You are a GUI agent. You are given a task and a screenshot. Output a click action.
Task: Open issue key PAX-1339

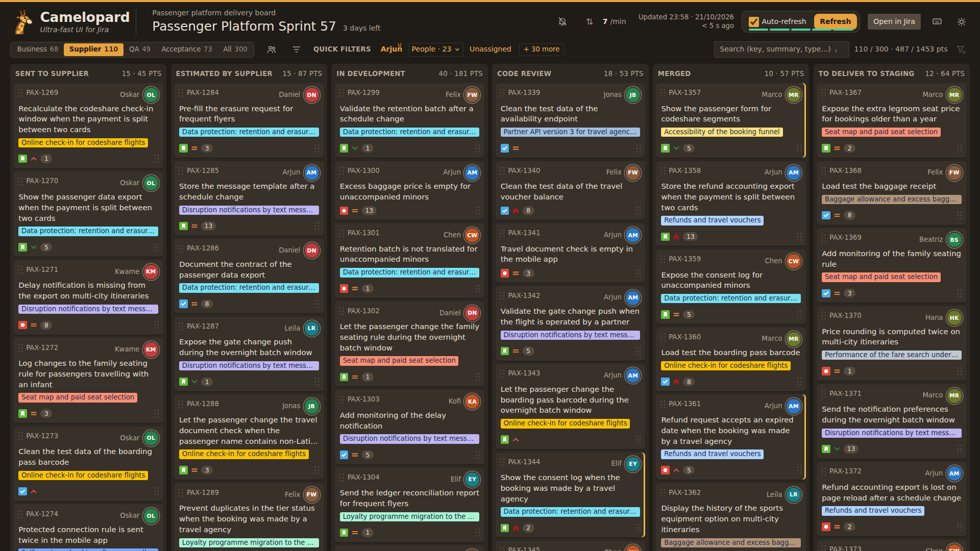tap(524, 92)
